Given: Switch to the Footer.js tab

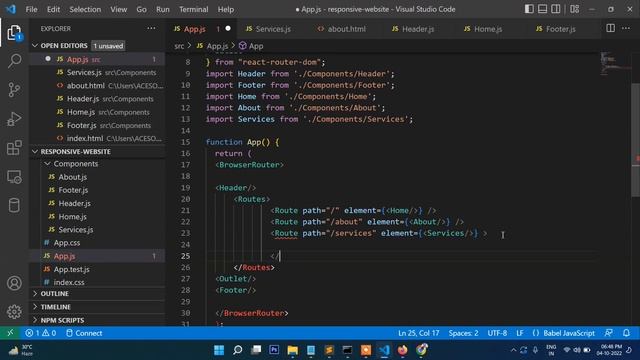Looking at the screenshot, I should 560,29.
